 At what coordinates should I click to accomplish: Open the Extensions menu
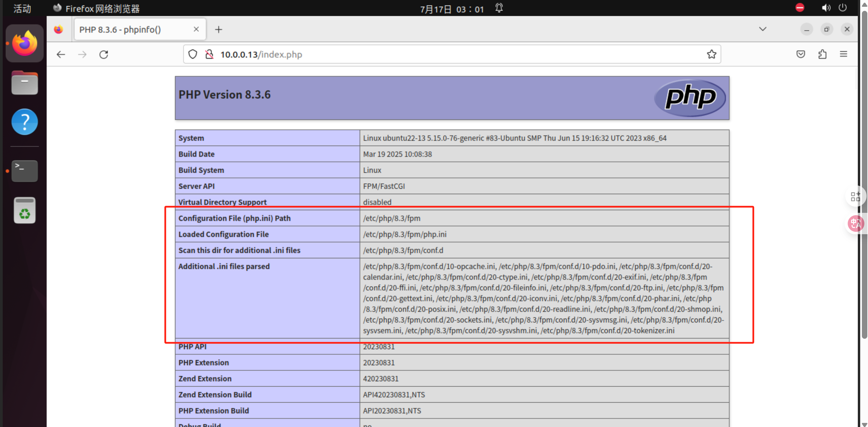(x=822, y=54)
